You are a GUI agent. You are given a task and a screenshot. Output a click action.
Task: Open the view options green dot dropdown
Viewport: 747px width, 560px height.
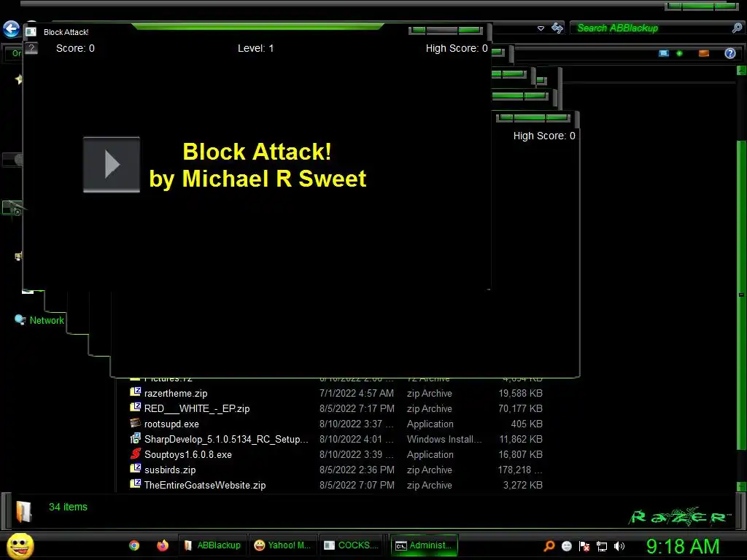pos(679,53)
